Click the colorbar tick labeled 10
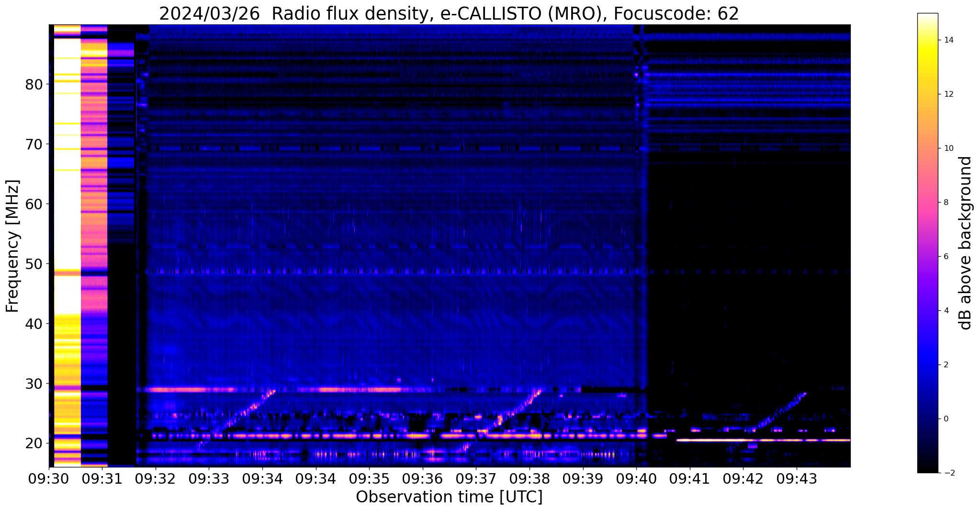The image size is (980, 511). tap(948, 148)
